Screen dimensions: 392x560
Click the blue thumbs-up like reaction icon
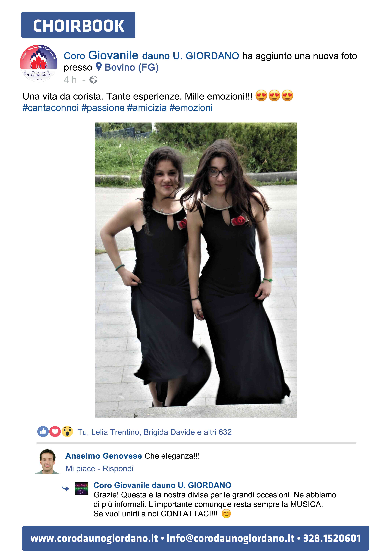[43, 432]
